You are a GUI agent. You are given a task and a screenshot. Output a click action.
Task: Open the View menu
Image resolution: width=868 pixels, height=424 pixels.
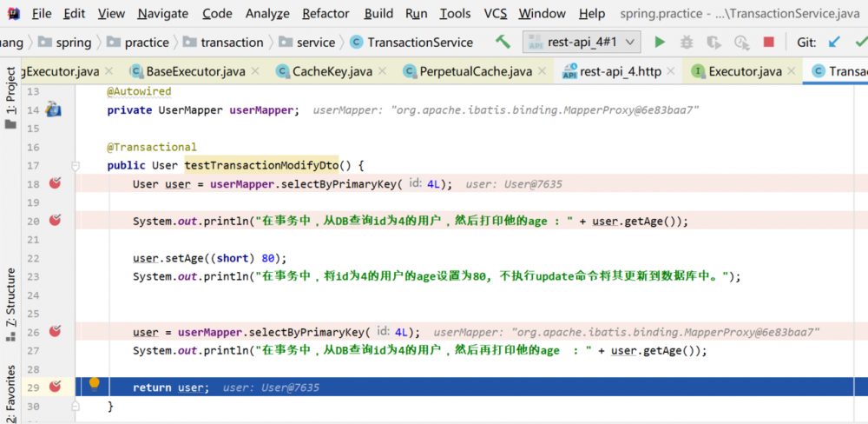point(111,13)
